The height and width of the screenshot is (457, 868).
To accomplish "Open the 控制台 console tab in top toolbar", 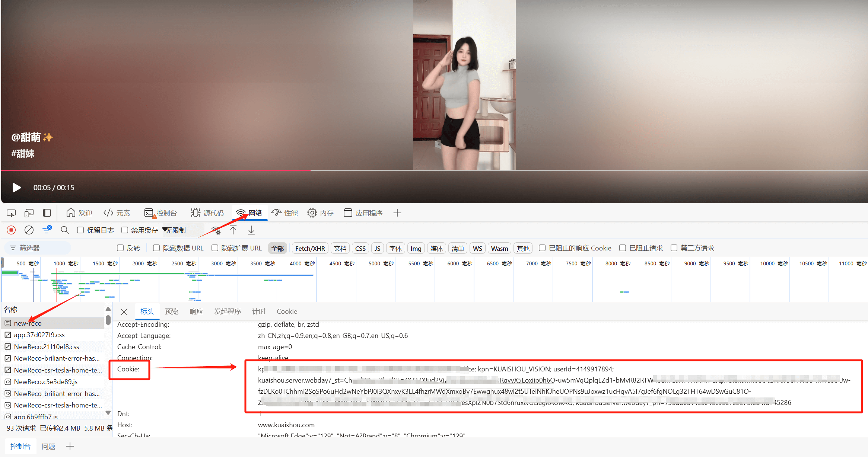I will tap(161, 213).
